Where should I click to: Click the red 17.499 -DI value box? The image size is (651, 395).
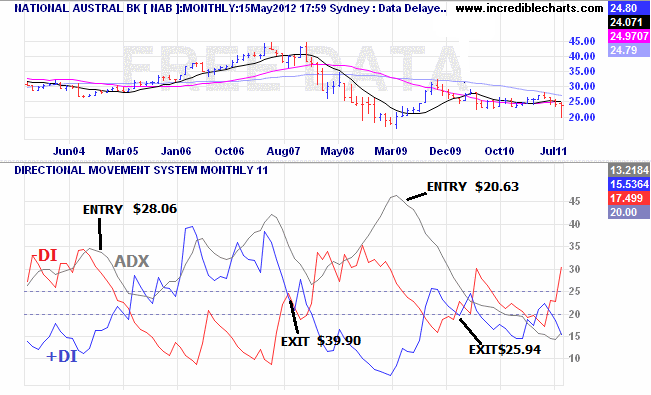pos(629,198)
